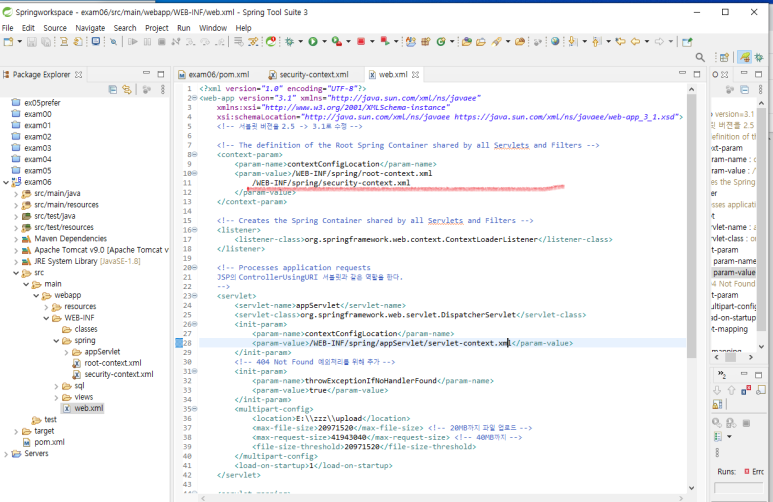Click the Open Perspective icon
Screen dimensions: 773x502
tap(724, 57)
